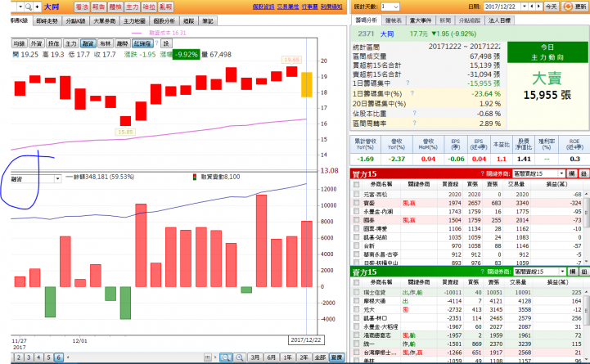Follow the 交易屬性 link

point(288,7)
